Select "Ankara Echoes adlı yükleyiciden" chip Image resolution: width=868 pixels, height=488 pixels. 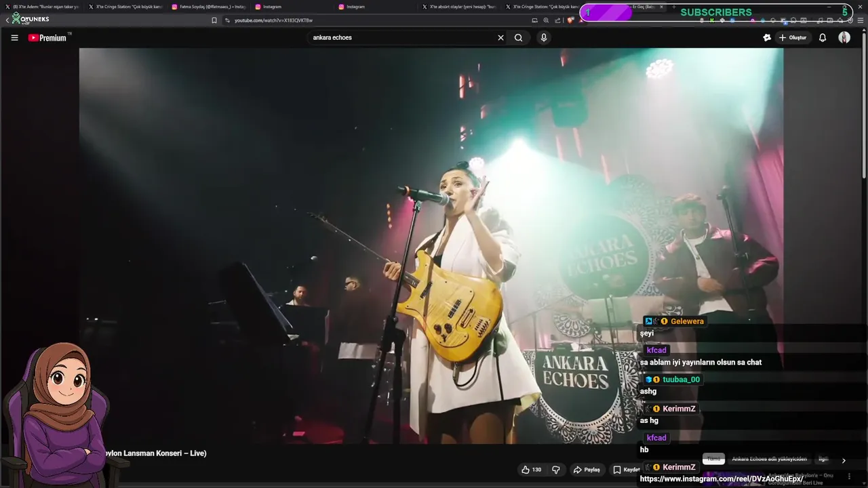pos(769,459)
